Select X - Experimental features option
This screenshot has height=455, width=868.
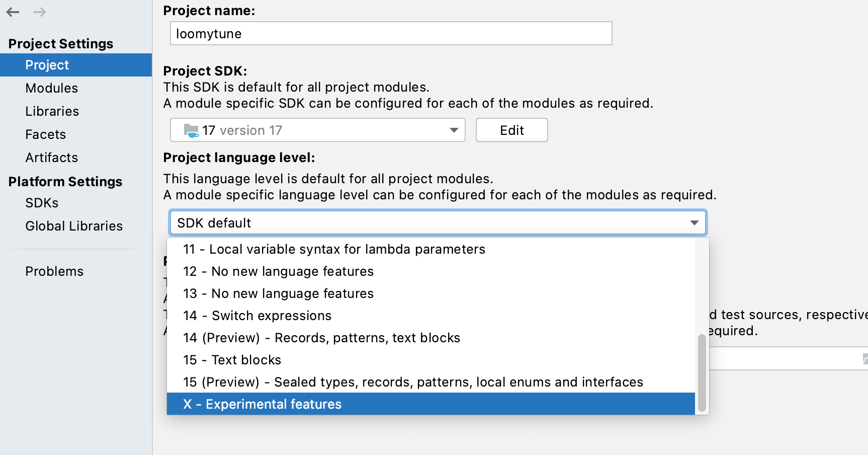(x=263, y=404)
